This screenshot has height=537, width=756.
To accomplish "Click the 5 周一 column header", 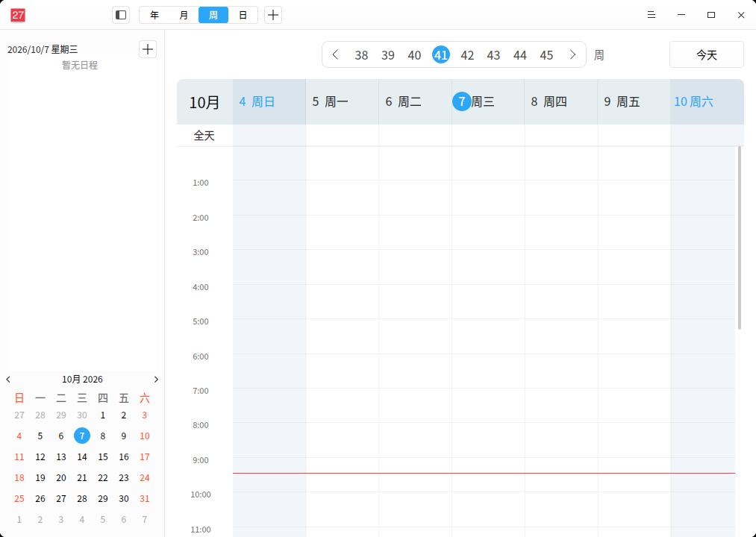I will 343,101.
